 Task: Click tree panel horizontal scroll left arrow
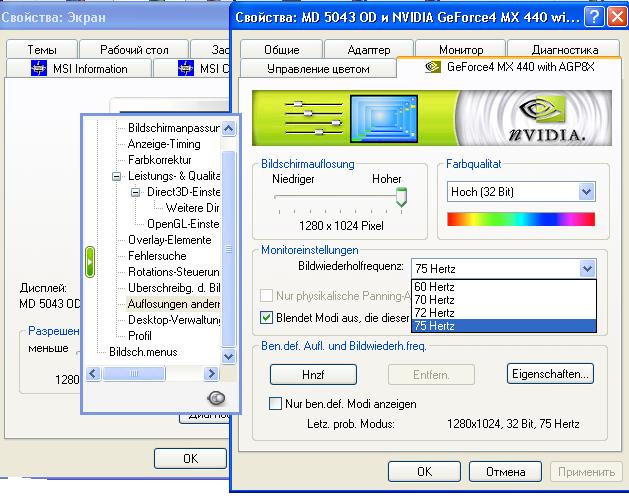pyautogui.click(x=93, y=374)
